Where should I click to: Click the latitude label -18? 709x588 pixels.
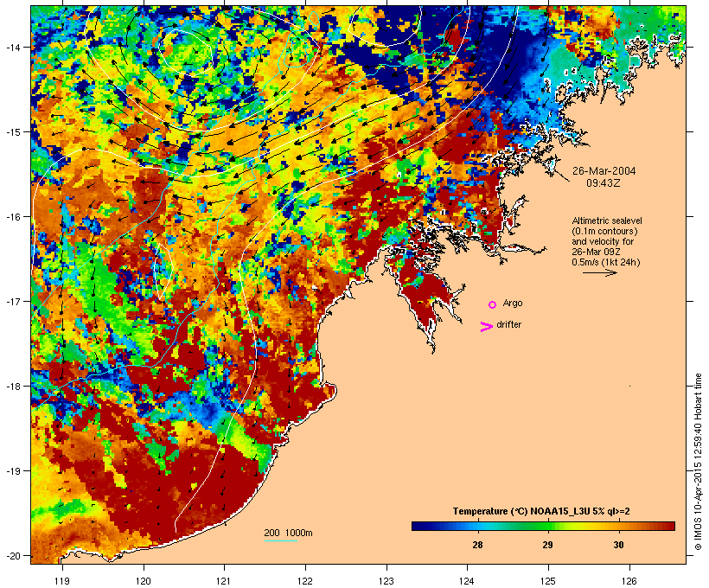[12, 386]
